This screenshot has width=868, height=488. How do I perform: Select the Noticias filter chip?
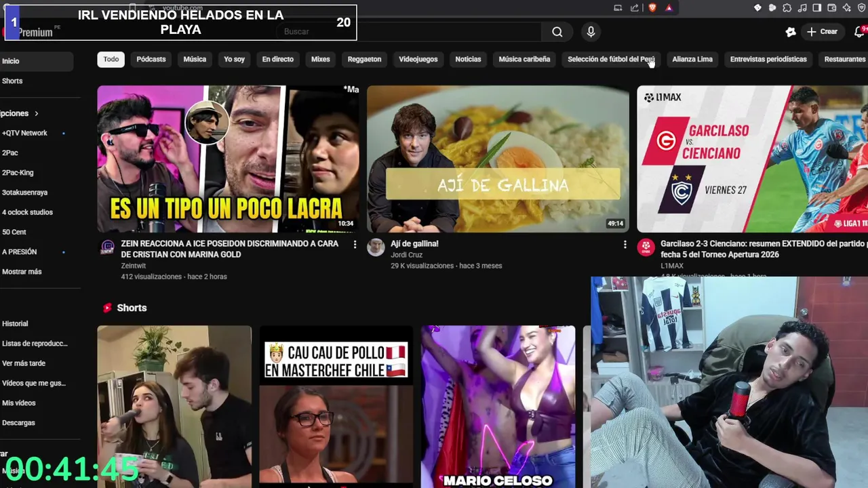(468, 59)
